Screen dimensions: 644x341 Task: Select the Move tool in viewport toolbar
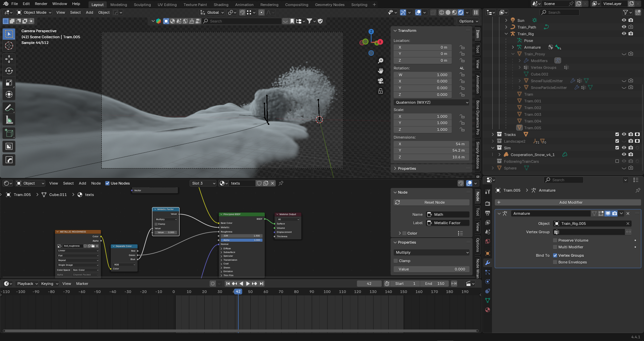point(9,59)
